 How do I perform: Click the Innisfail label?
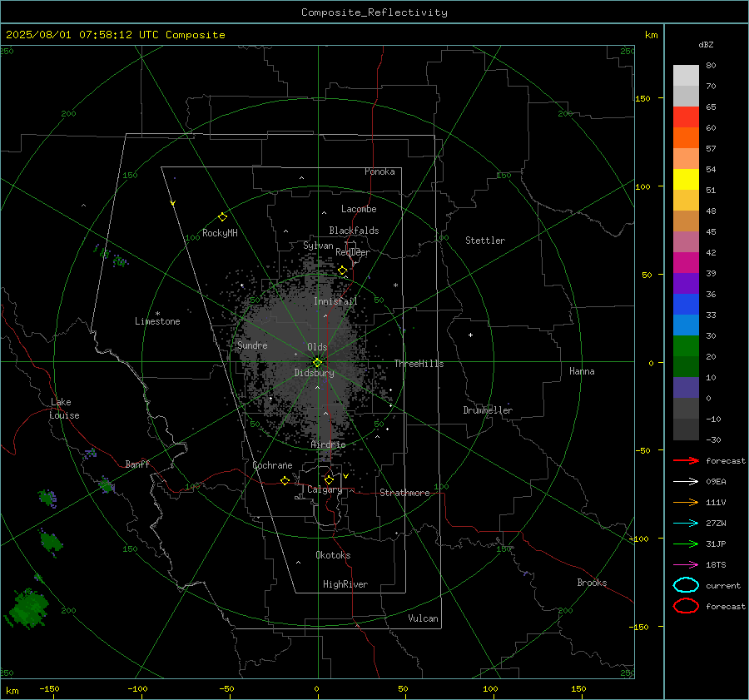[335, 301]
